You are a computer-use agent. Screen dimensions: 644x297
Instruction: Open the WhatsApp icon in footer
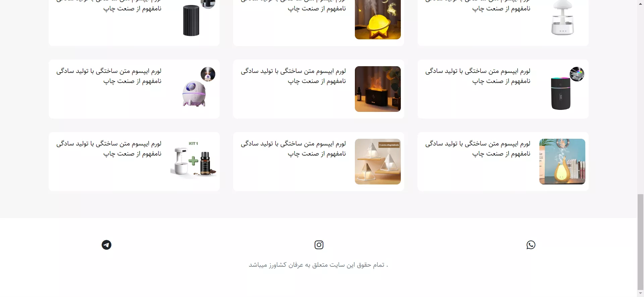click(x=531, y=245)
